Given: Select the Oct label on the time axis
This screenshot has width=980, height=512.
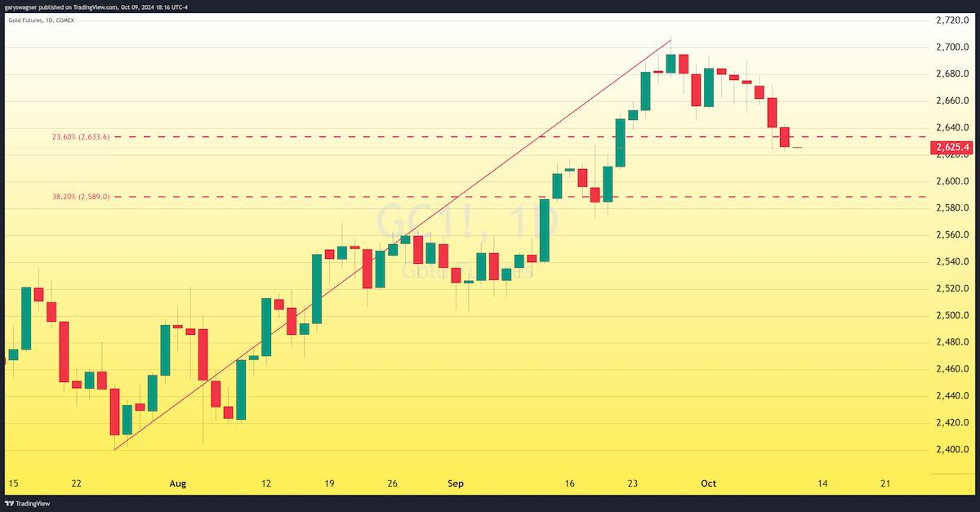Looking at the screenshot, I should click(709, 483).
